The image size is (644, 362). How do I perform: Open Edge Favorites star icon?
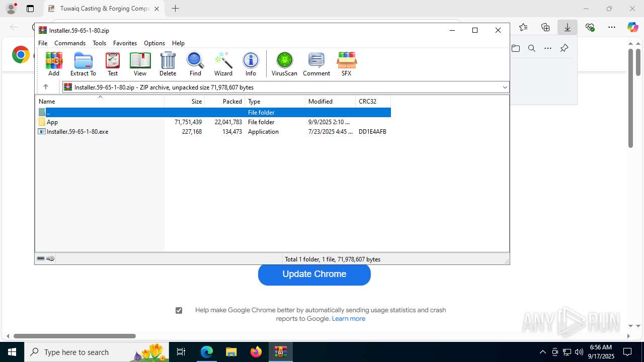click(x=523, y=27)
